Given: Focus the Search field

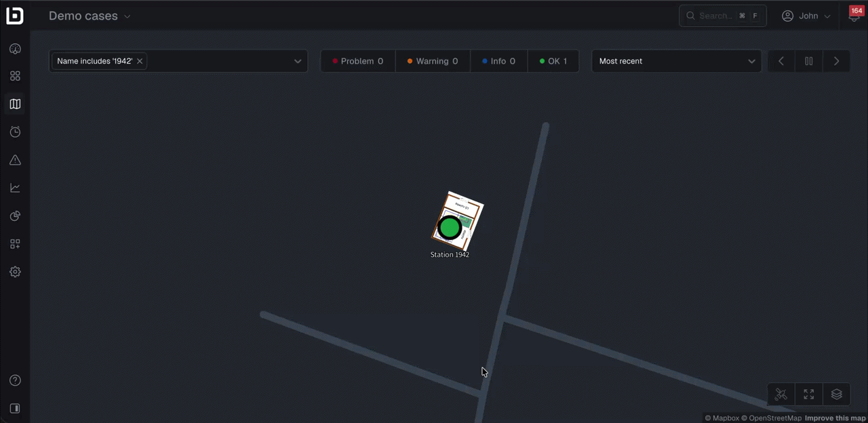Looking at the screenshot, I should pos(723,16).
